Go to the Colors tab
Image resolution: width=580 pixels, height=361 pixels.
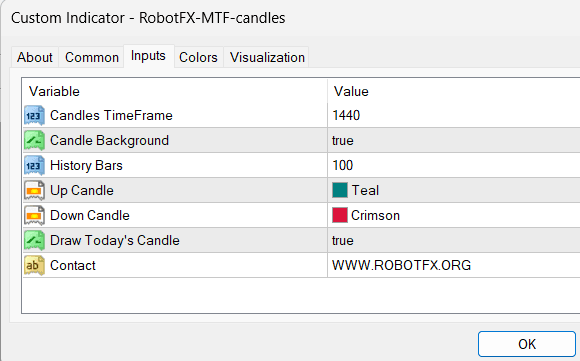coord(198,57)
